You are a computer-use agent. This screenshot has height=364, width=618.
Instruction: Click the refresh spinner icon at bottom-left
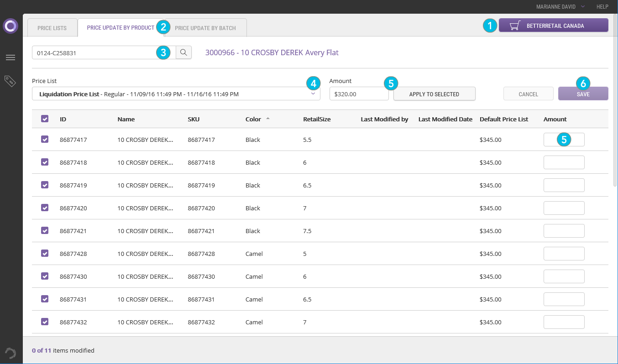coord(10,353)
